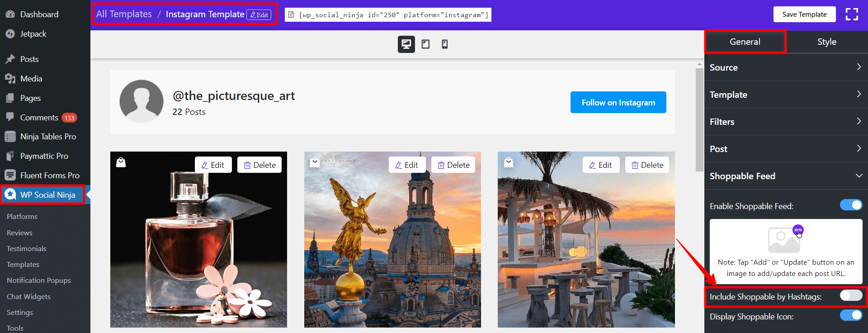This screenshot has width=868, height=333.
Task: Click shopping bag icon on perfume image
Action: [121, 162]
